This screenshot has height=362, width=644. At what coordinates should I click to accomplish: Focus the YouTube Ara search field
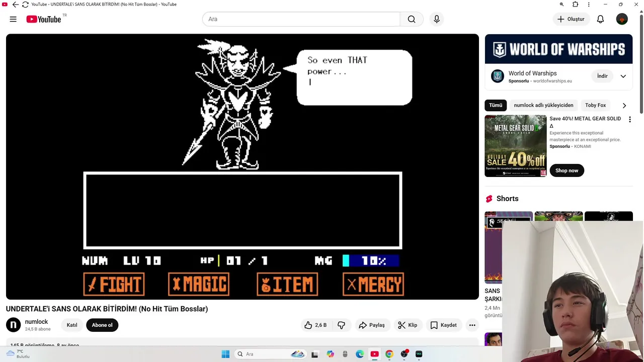tap(301, 19)
